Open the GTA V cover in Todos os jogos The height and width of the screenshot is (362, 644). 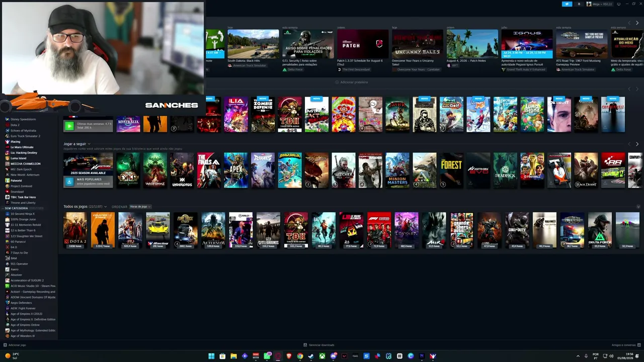coord(462,230)
